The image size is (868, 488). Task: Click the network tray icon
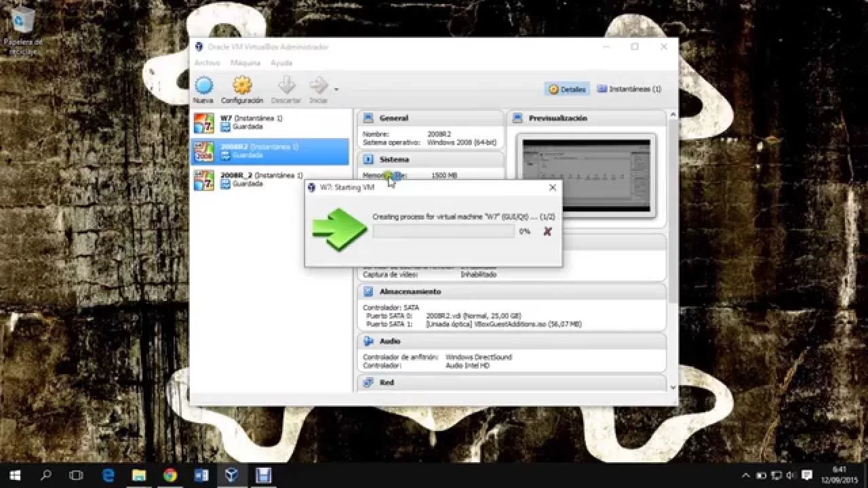point(776,475)
